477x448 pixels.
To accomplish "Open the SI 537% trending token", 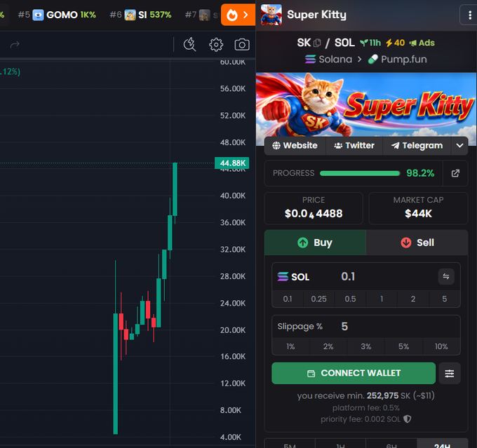I will pos(140,15).
